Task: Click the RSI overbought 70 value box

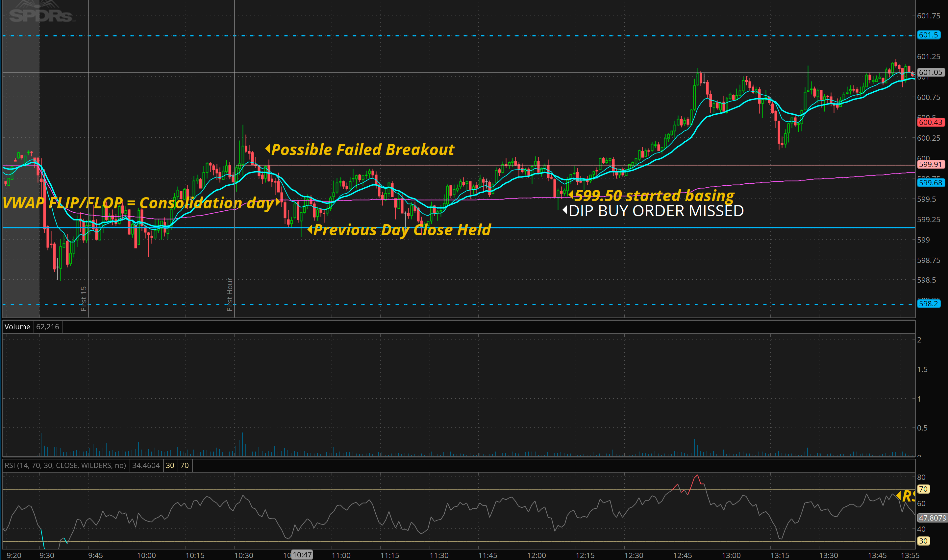Action: pyautogui.click(x=184, y=465)
